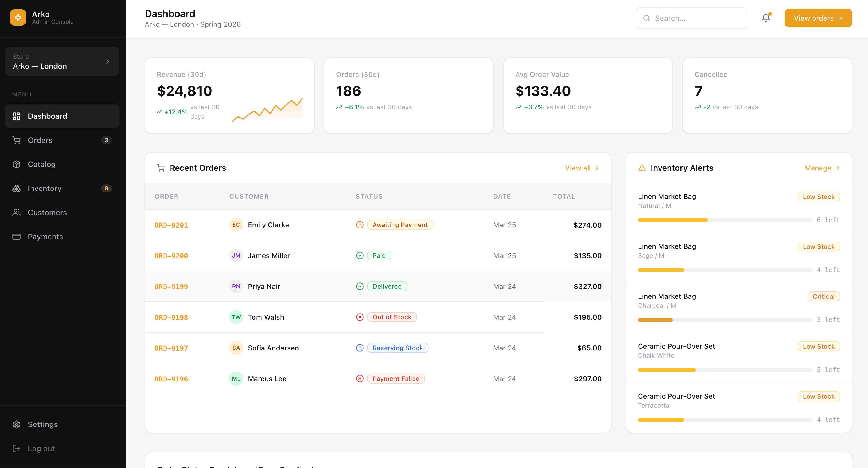The width and height of the screenshot is (868, 468).
Task: Open Inventory from the sidebar icon
Action: [17, 188]
